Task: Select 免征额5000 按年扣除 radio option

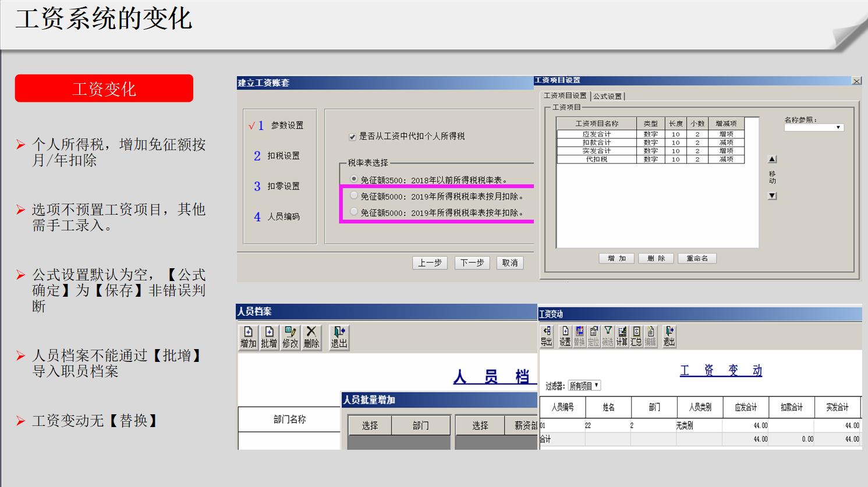Action: tap(354, 212)
